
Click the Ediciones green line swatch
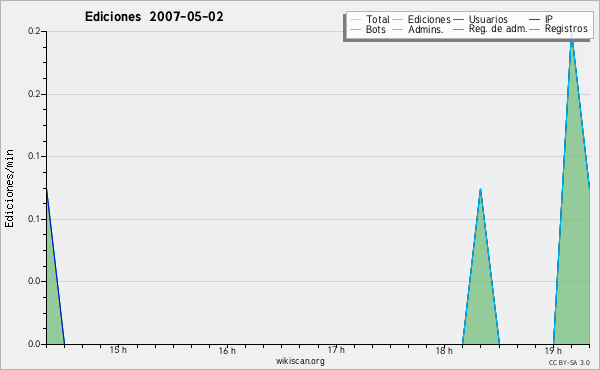click(x=398, y=20)
